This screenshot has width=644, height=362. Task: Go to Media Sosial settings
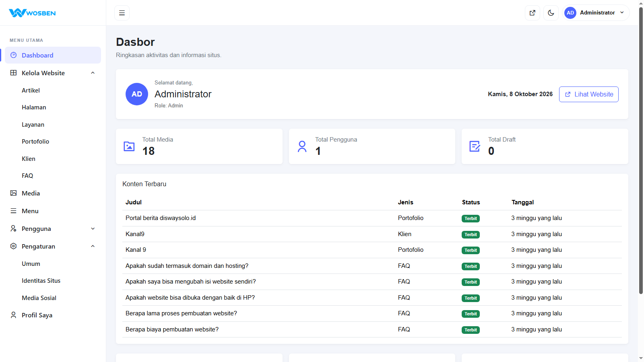(x=39, y=298)
